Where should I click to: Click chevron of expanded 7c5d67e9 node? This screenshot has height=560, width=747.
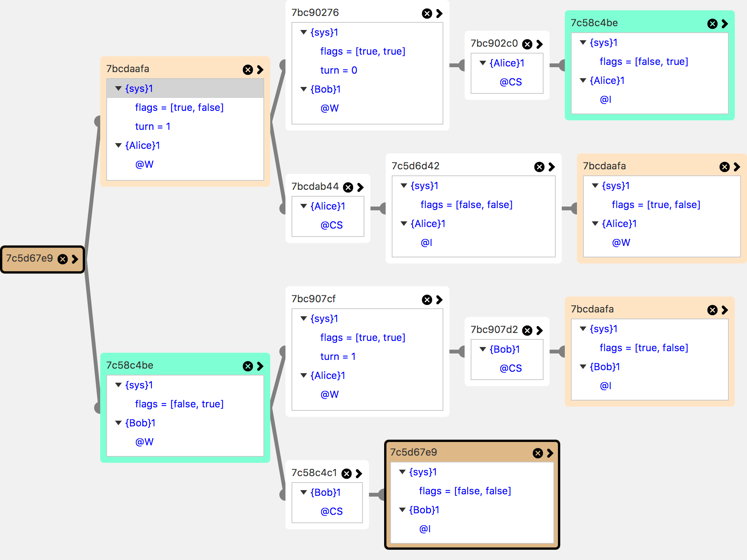point(550,453)
